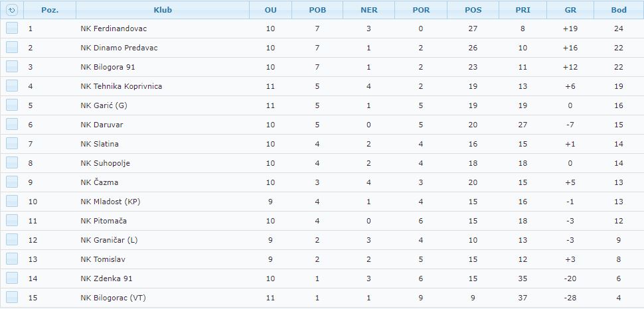Select the checkbox next to NK Ferdinandovac
The width and height of the screenshot is (644, 309).
pyautogui.click(x=12, y=29)
